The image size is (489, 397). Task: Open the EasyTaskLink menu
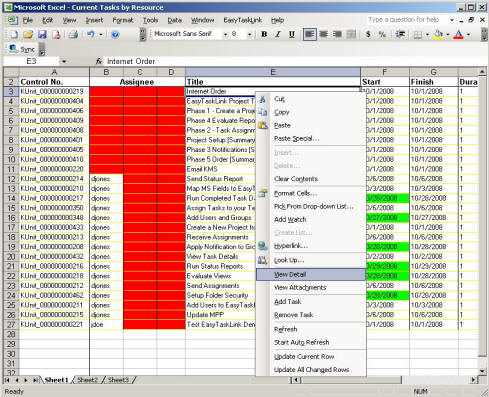tap(243, 20)
